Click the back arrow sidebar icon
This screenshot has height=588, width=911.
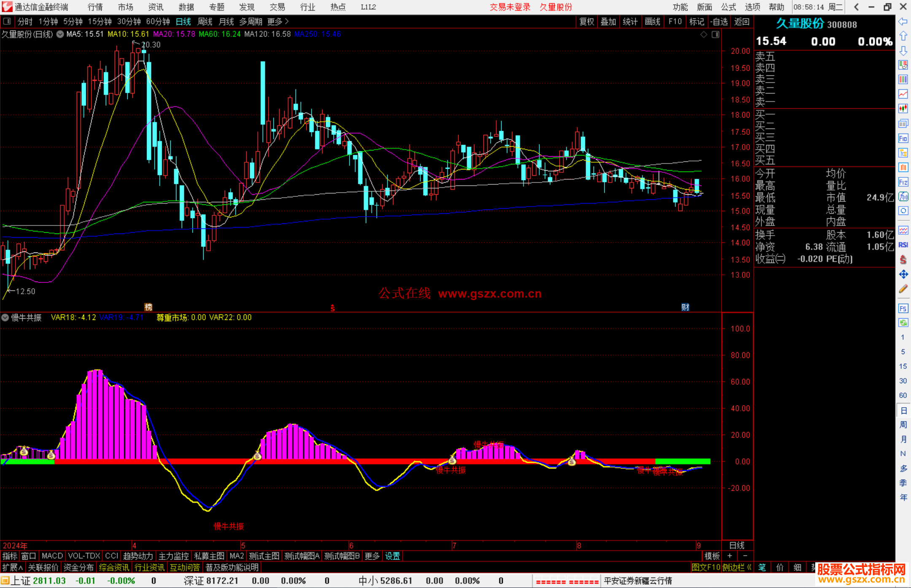903,21
